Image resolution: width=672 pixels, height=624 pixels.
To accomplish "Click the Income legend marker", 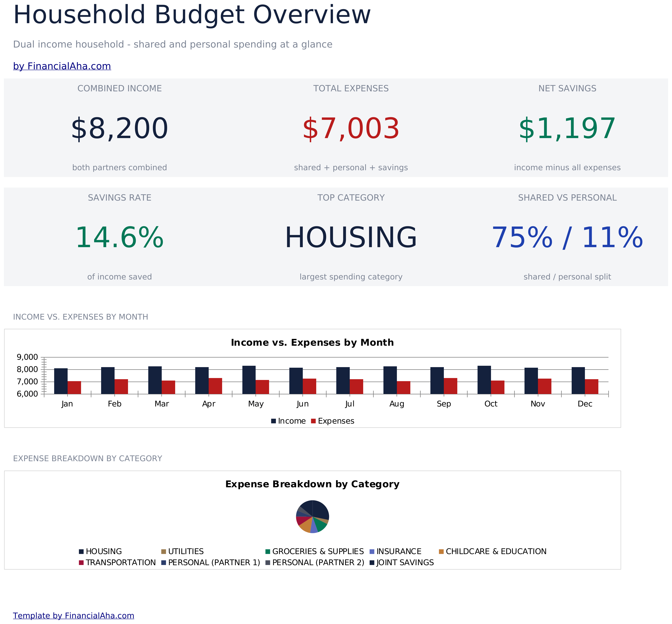I will 273,421.
